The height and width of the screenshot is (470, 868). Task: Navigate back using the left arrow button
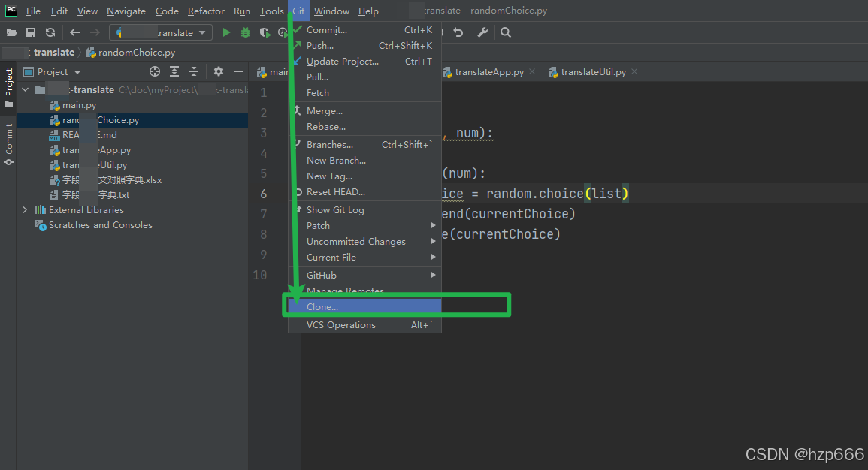point(73,32)
